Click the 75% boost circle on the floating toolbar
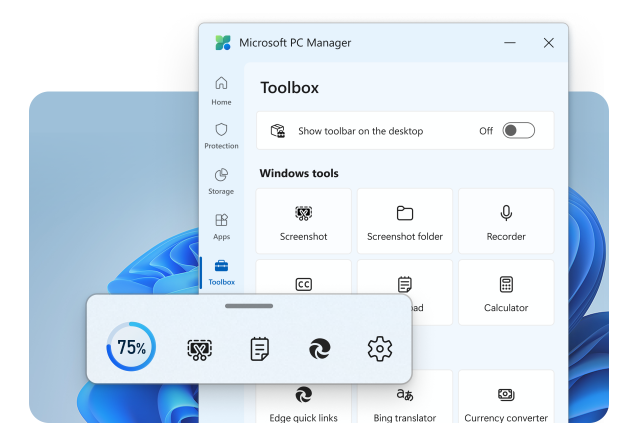 [x=131, y=347]
